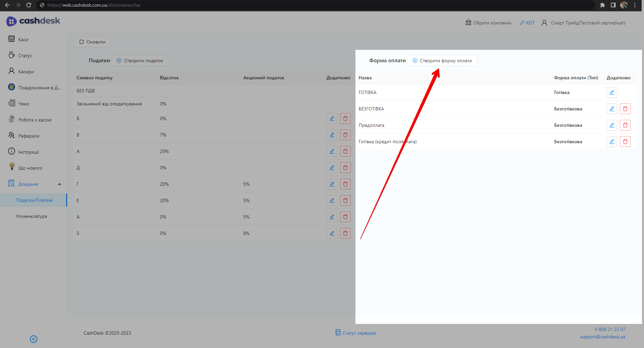Edit tax row Г 20%
Viewport: 644px width, 348px height.
click(x=332, y=184)
